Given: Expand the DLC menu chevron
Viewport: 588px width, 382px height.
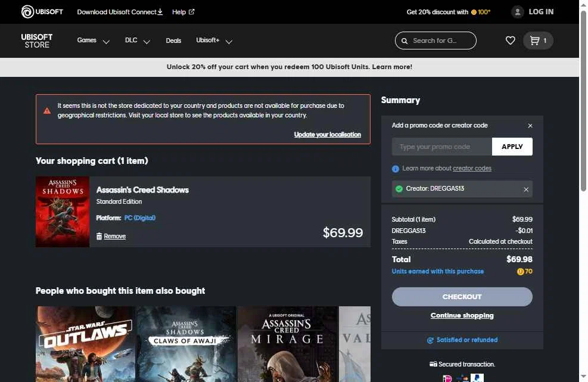Looking at the screenshot, I should pyautogui.click(x=147, y=42).
